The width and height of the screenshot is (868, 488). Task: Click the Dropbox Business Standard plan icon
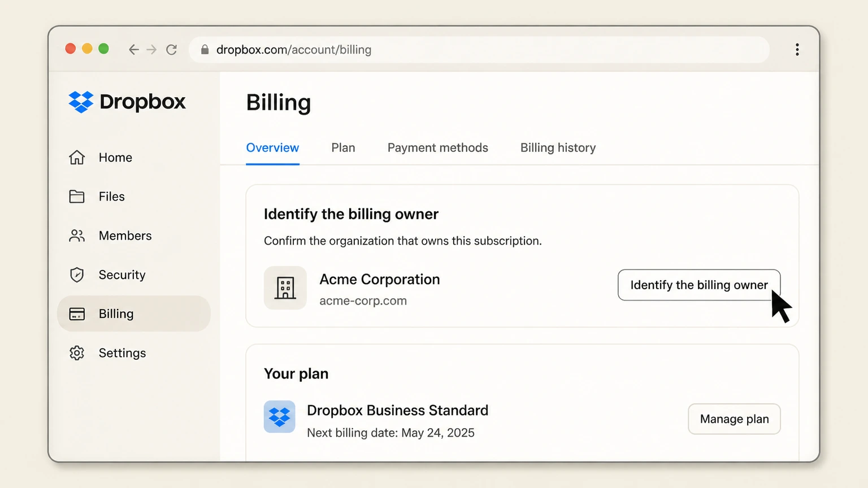(x=280, y=417)
